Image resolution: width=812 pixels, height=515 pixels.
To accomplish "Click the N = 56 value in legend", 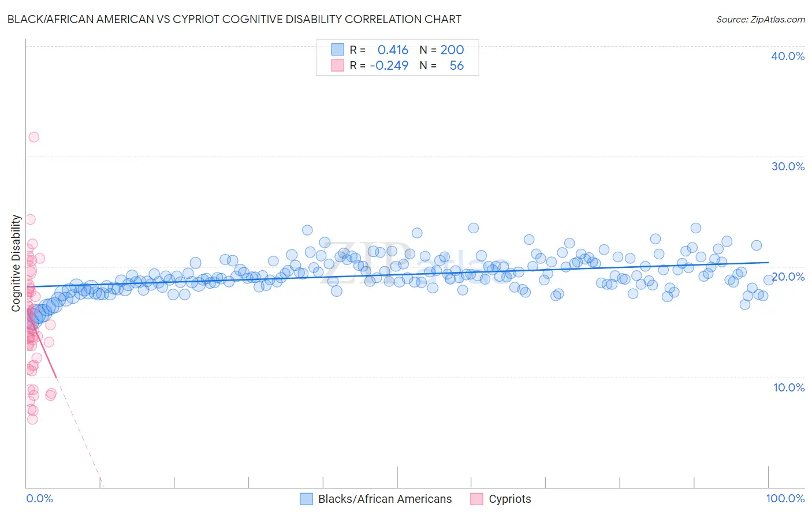I will pos(442,65).
